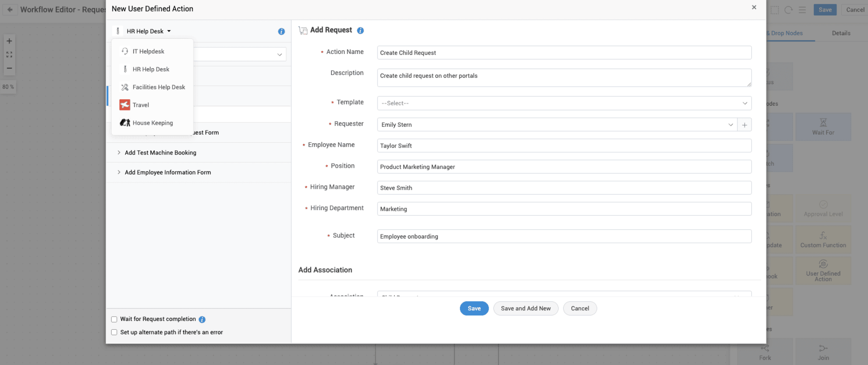The height and width of the screenshot is (365, 868).
Task: Click the Wait For node icon
Action: (823, 123)
